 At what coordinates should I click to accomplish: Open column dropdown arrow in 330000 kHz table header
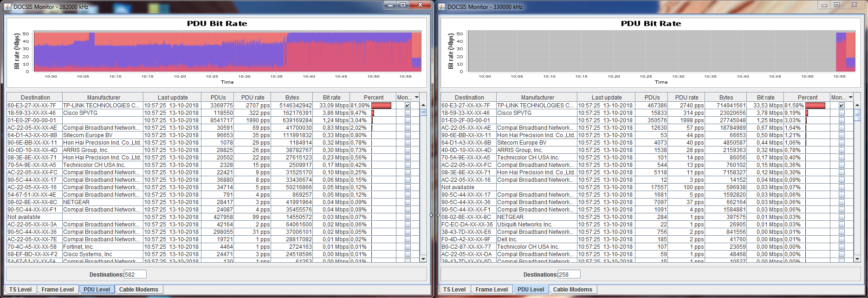[x=851, y=97]
